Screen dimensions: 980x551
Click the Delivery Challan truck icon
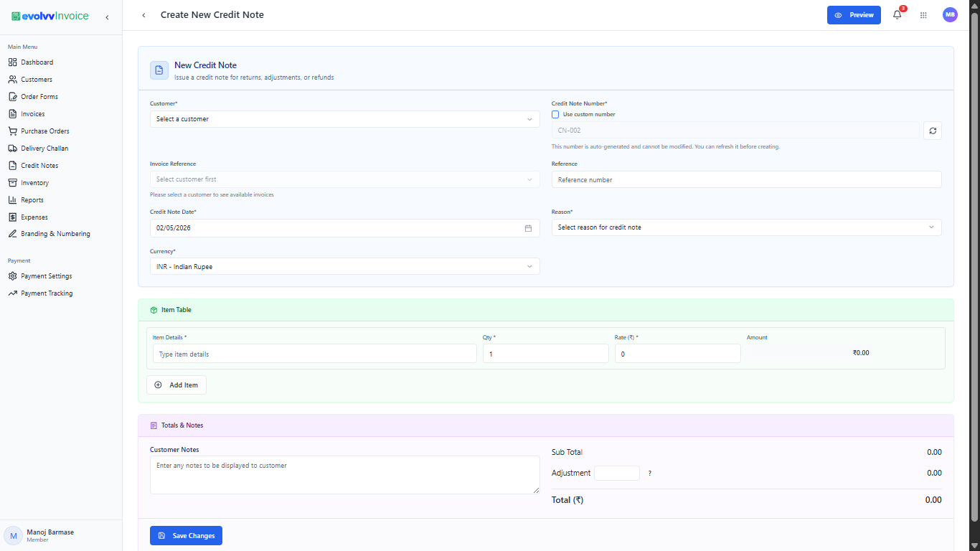13,149
